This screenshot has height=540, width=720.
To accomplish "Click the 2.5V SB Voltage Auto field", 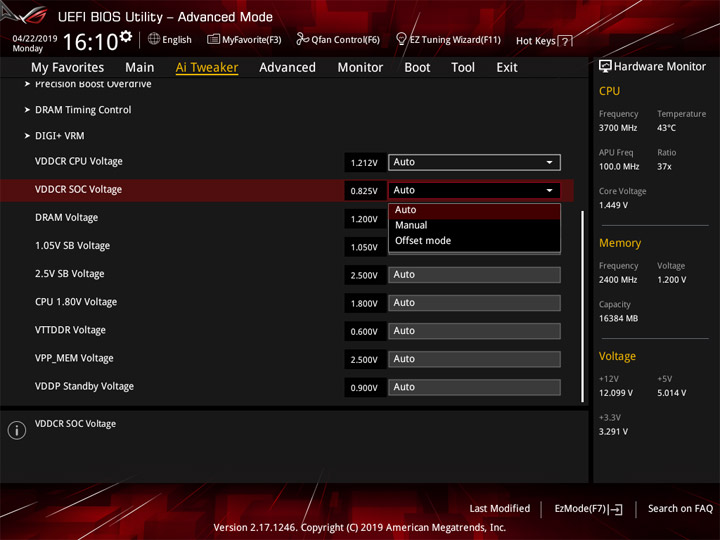I will pyautogui.click(x=474, y=275).
